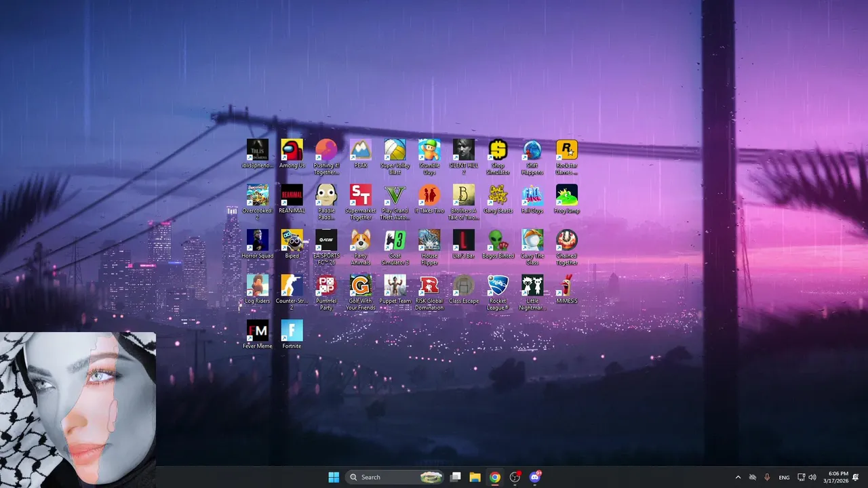Launch Rockstar Games Launcher icon
The width and height of the screenshot is (868, 488).
pos(567,157)
